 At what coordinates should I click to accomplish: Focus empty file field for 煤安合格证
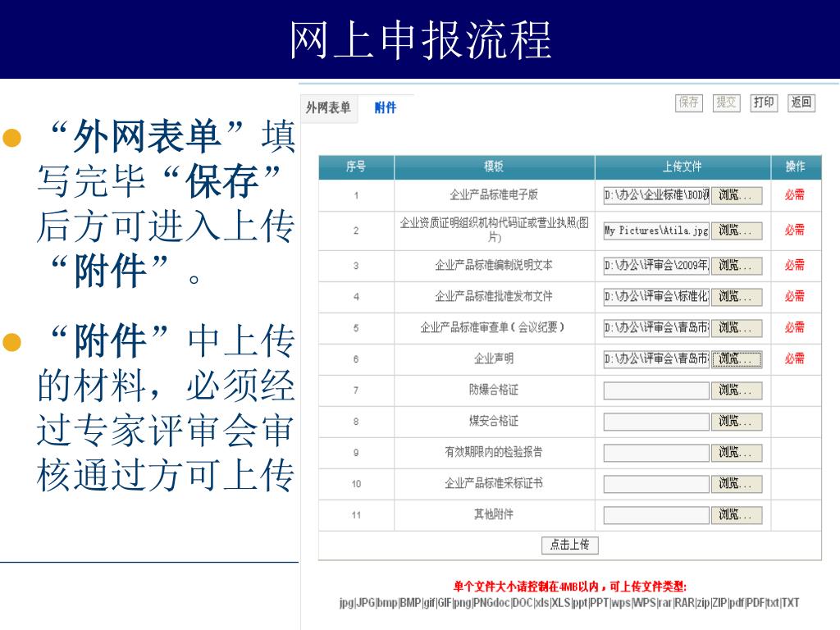[x=656, y=421]
